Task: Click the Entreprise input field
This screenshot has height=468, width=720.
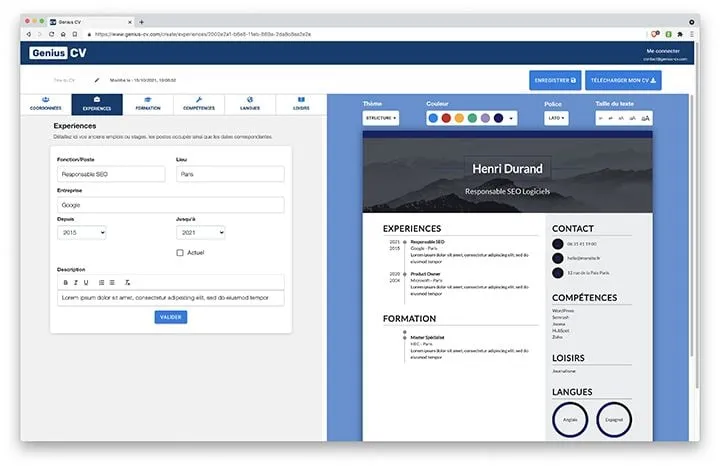Action: 171,205
